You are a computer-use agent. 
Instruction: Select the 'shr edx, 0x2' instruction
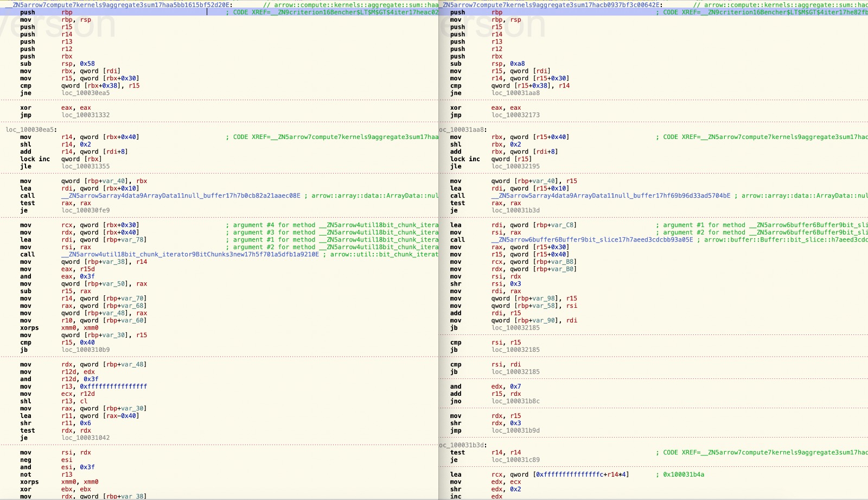(486, 489)
